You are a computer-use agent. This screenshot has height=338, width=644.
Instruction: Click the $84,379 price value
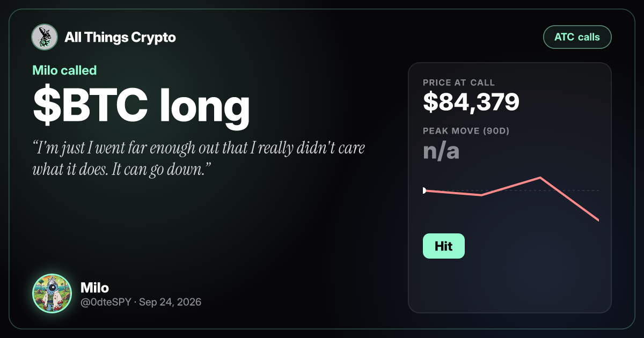point(471,101)
